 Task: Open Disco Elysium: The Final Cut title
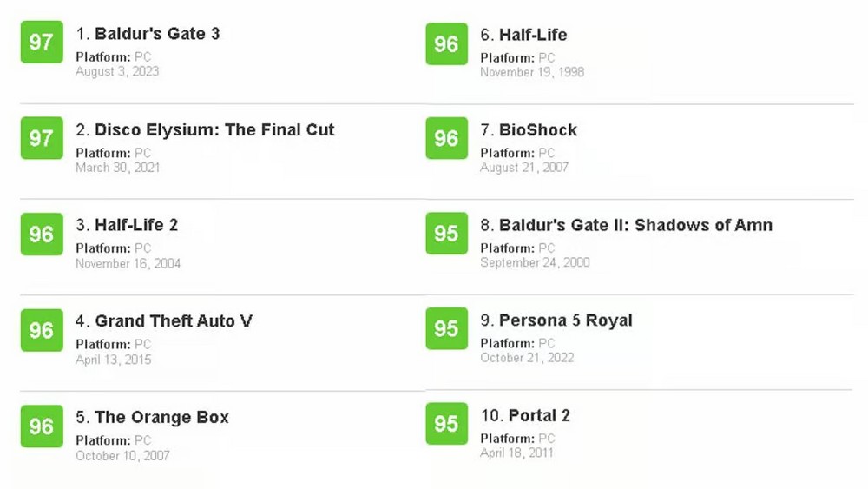tap(214, 130)
